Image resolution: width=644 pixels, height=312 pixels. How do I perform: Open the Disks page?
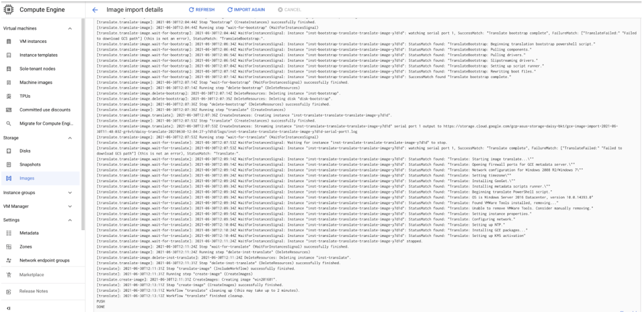(x=25, y=151)
